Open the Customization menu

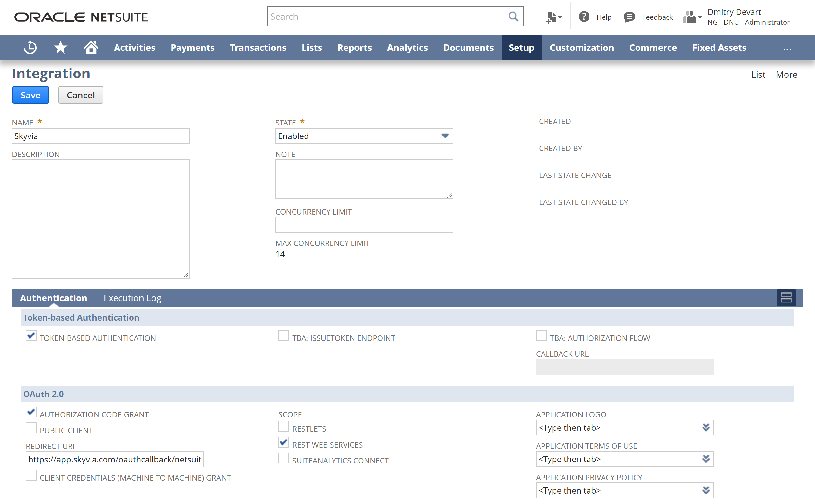582,47
